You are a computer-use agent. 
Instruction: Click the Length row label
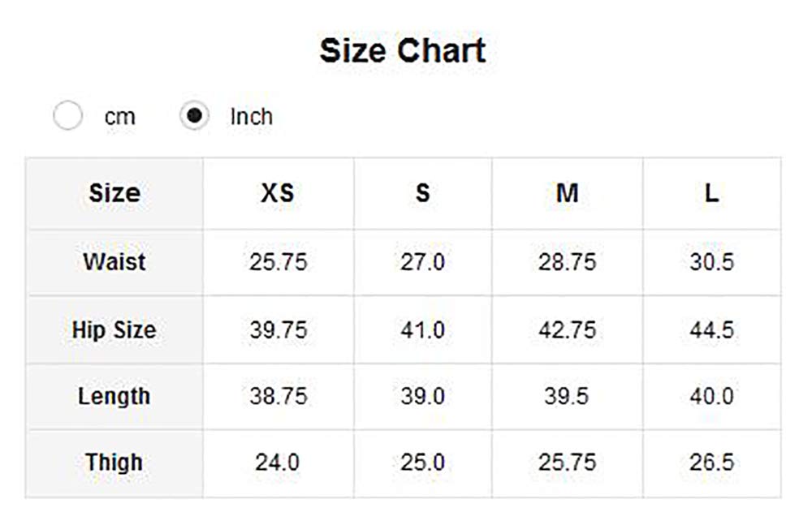point(114,397)
